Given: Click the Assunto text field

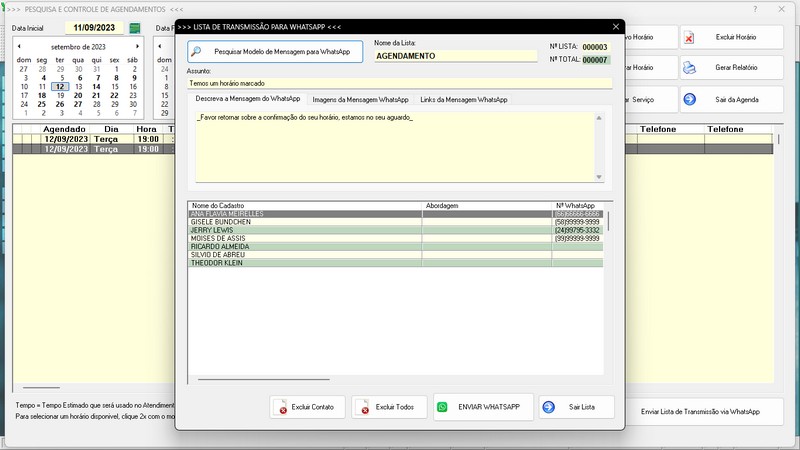Looking at the screenshot, I should pyautogui.click(x=398, y=83).
